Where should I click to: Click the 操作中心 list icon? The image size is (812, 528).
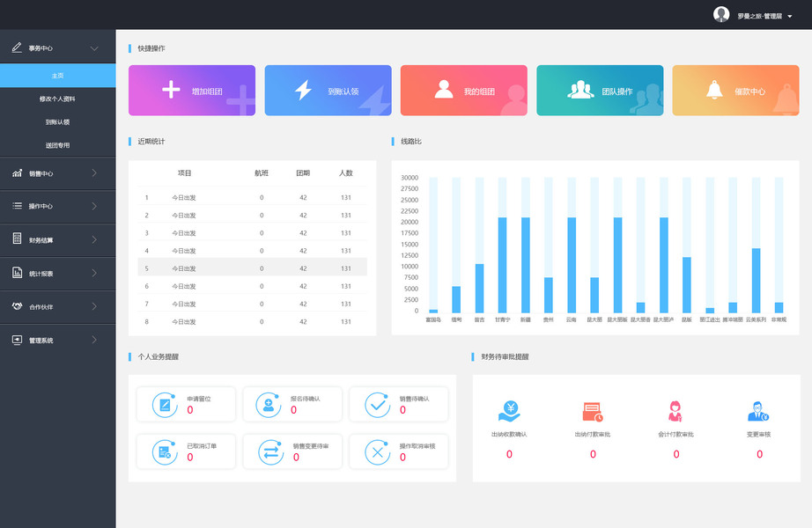pos(17,206)
